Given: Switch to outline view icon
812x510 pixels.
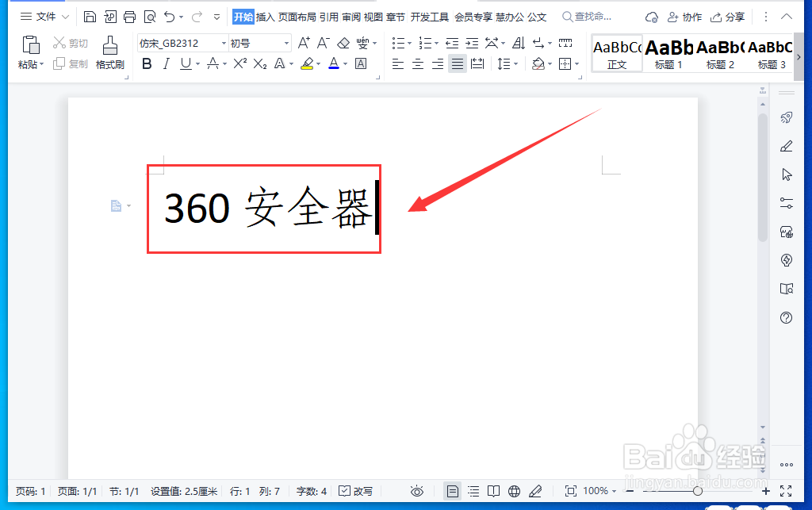Looking at the screenshot, I should [473, 491].
